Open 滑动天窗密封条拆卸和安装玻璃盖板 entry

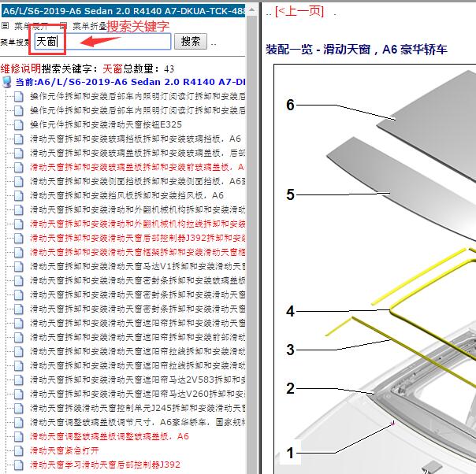pos(137,280)
